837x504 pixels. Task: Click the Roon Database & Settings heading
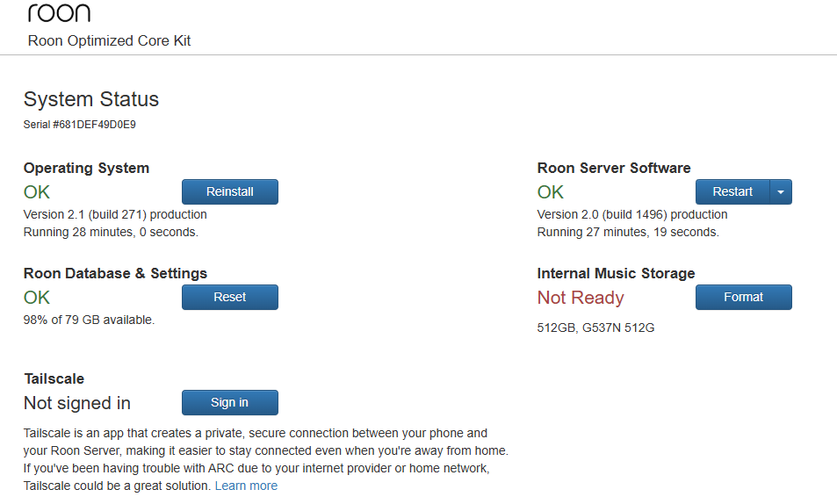tap(115, 273)
